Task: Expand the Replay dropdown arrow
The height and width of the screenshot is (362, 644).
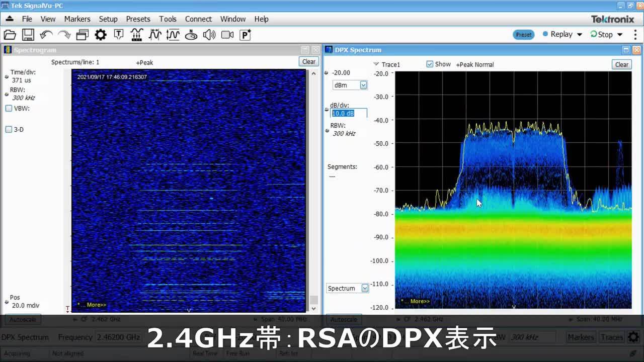Action: (580, 35)
